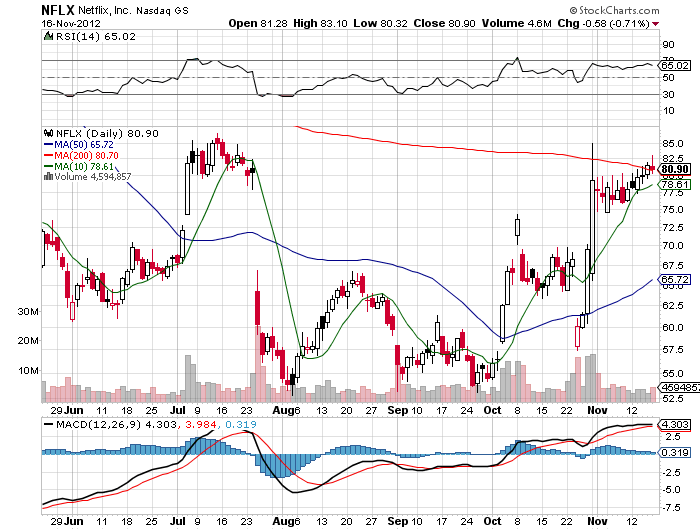Click the Open 81.28 value

258,23
